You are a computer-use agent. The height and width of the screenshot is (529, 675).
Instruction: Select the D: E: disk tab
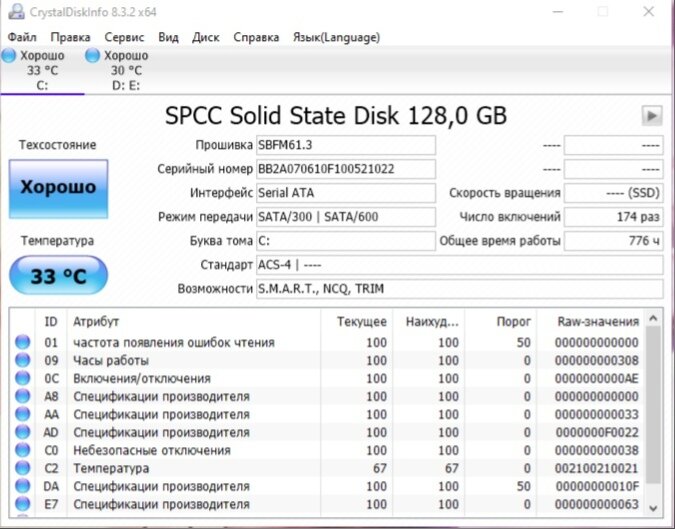(x=126, y=70)
